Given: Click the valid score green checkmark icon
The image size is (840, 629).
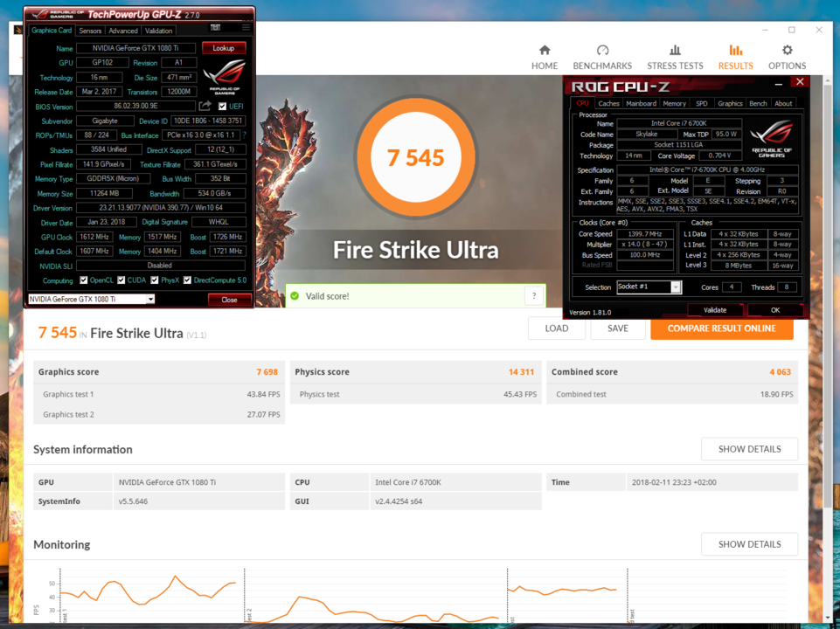Looking at the screenshot, I should click(x=294, y=296).
